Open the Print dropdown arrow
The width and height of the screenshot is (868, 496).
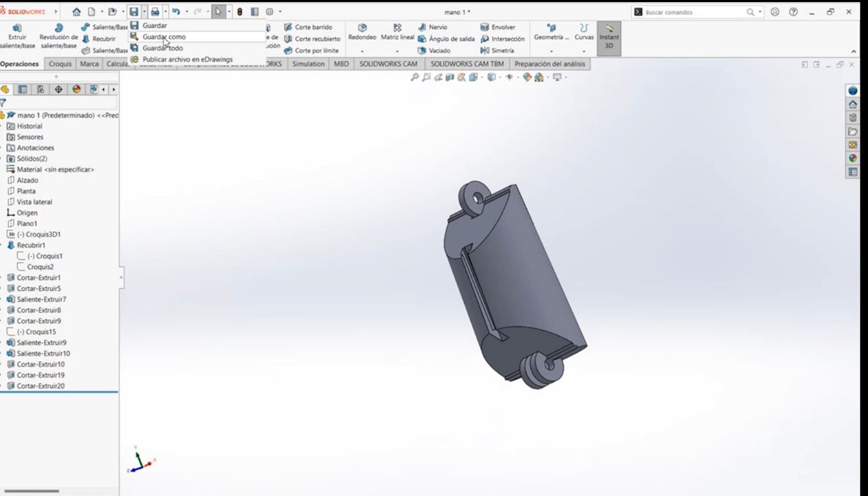tap(165, 12)
